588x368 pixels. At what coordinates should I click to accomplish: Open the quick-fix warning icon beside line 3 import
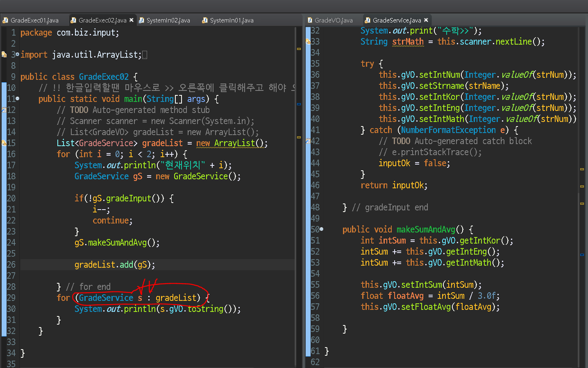coord(4,54)
